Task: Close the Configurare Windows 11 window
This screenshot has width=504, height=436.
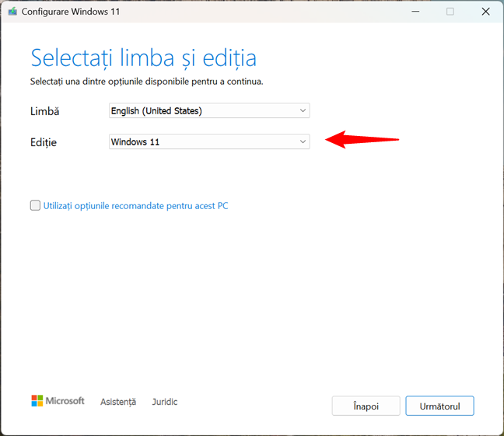Action: click(x=485, y=12)
